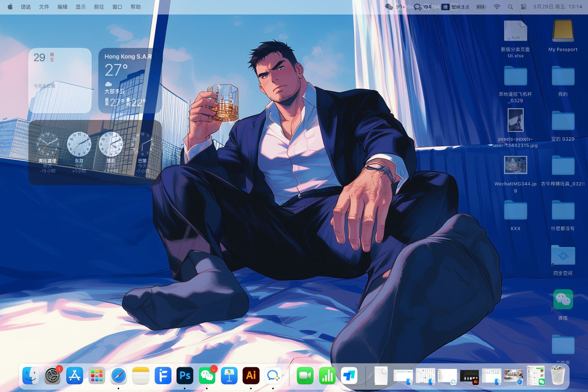Check battery status in the menu bar
The height and width of the screenshot is (392, 588).
pos(481,7)
